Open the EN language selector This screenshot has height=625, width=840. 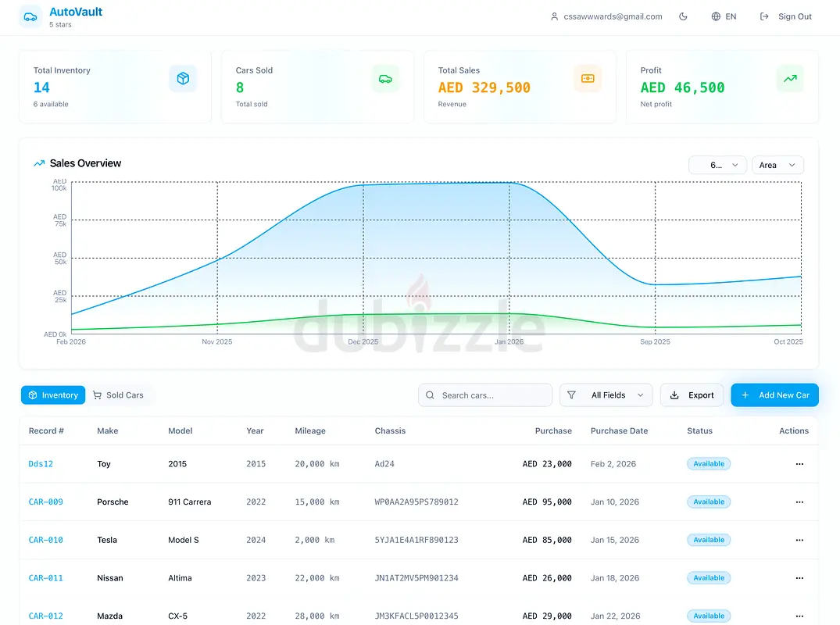pos(724,16)
